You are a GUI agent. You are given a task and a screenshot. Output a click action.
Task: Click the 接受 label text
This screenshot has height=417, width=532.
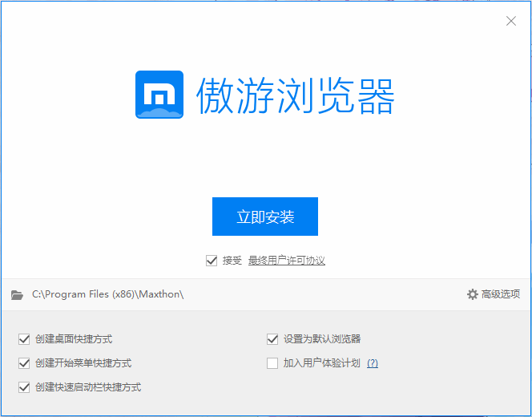click(x=232, y=261)
